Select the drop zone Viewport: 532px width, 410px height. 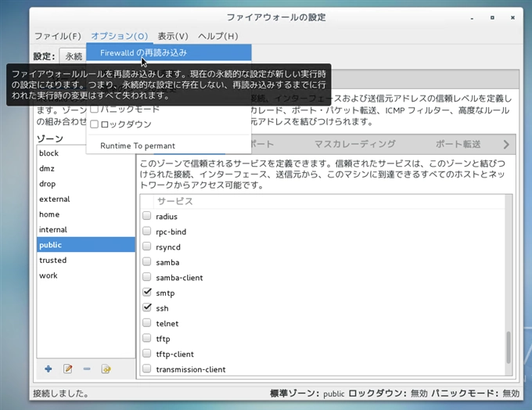(x=85, y=184)
